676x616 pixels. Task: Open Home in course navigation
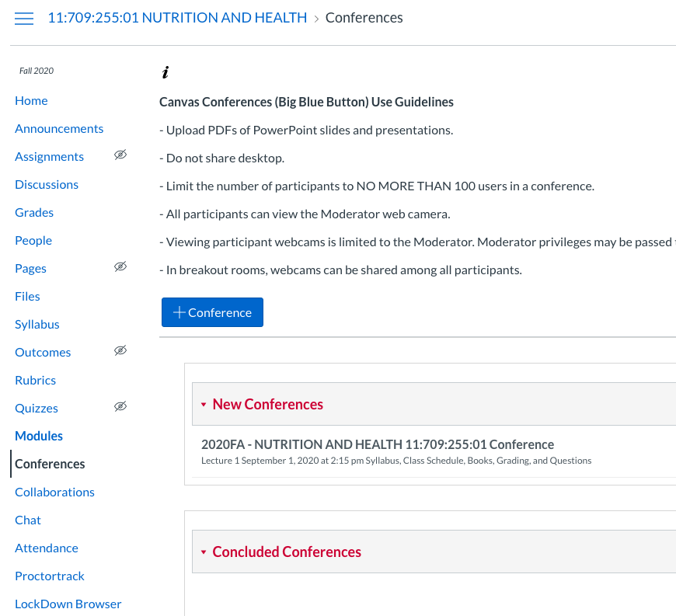point(31,100)
